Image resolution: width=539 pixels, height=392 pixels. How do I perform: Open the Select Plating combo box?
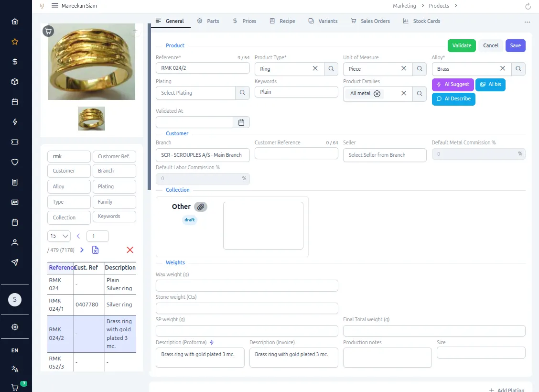(195, 93)
